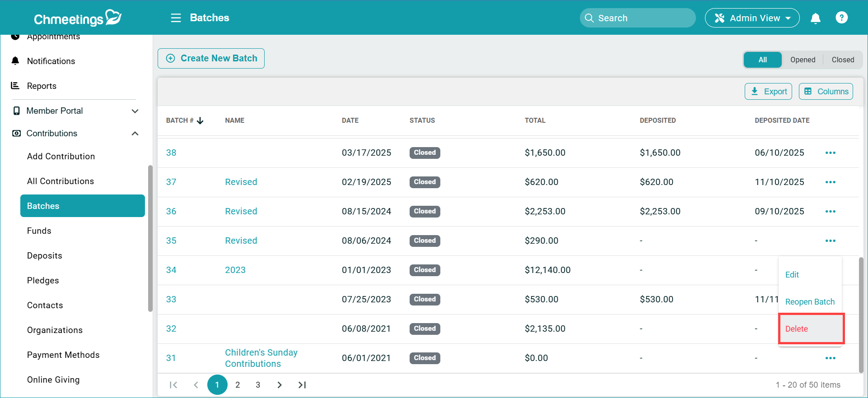This screenshot has width=868, height=398.
Task: Open the help question mark icon
Action: click(x=841, y=18)
